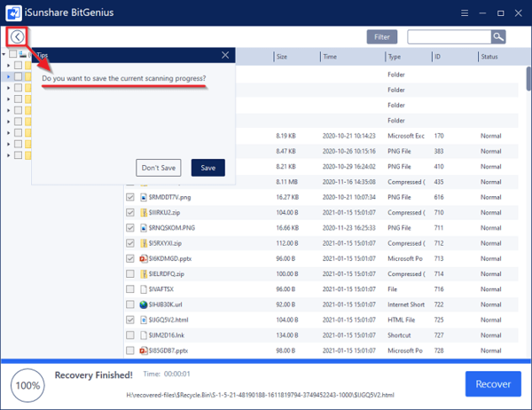Screen dimensions: 532x410
Task: Collapse the root tree node arrow
Action: (4, 54)
